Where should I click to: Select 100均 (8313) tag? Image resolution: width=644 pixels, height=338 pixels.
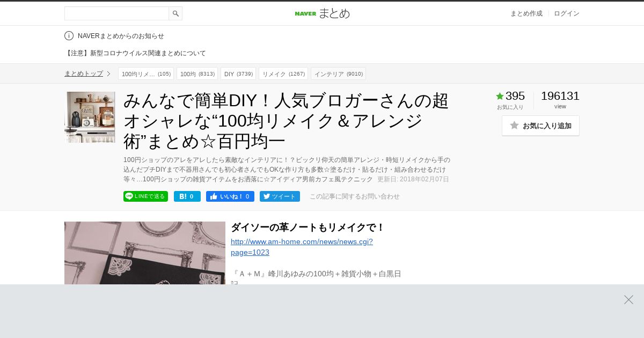click(x=197, y=74)
